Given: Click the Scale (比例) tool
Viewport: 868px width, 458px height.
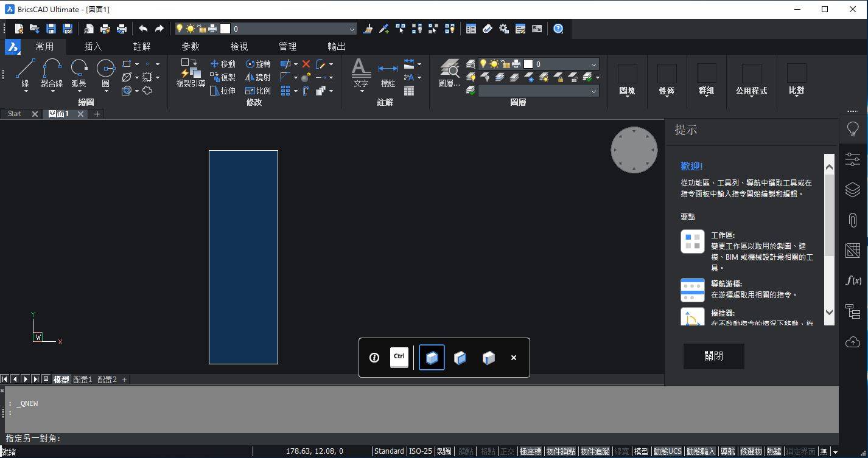Looking at the screenshot, I should [259, 91].
